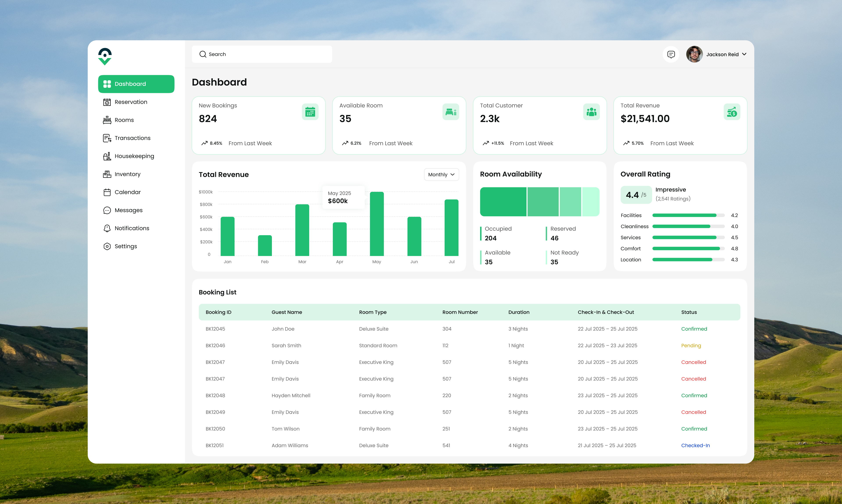Click guest name Sarah Smith
This screenshot has height=504, width=842.
286,345
